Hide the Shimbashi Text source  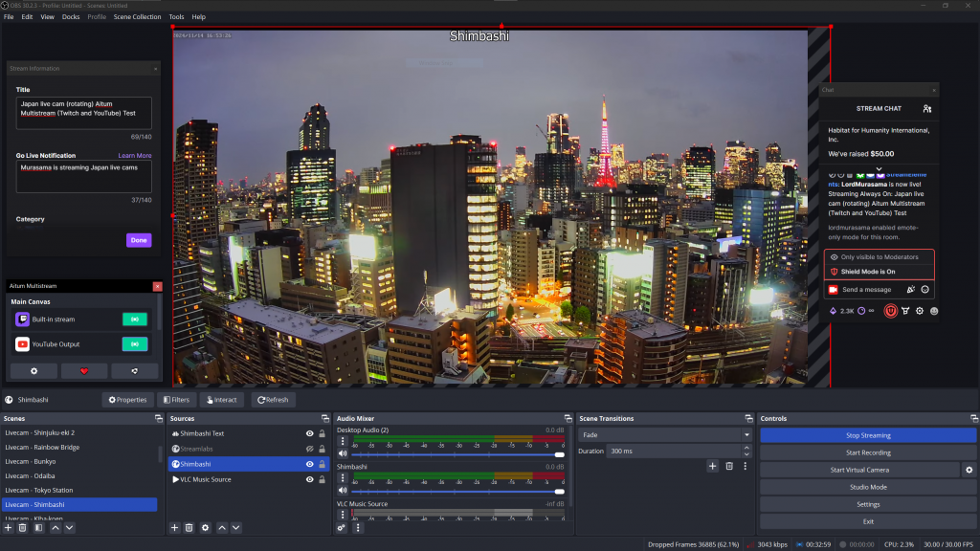click(x=309, y=433)
